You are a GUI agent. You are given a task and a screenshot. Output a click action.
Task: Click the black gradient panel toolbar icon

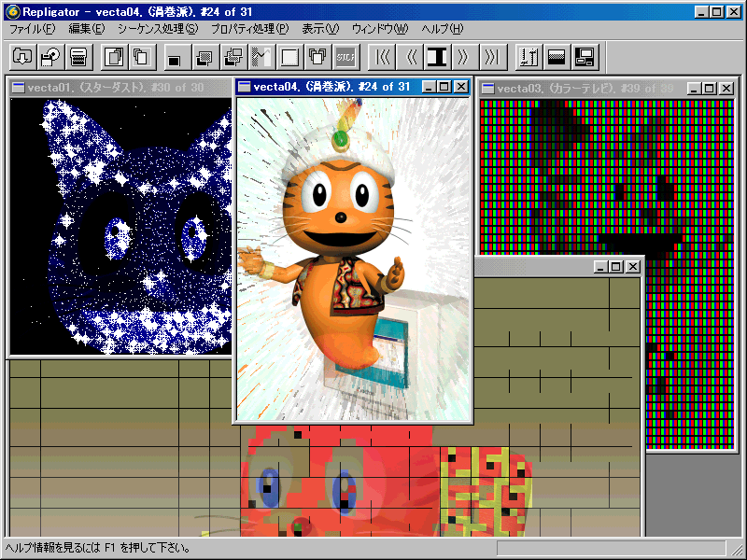(557, 57)
